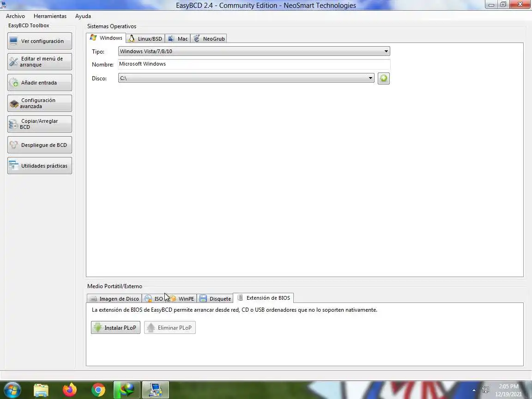Click the icon on Despliegue de BCD
The image size is (532, 399).
click(13, 145)
